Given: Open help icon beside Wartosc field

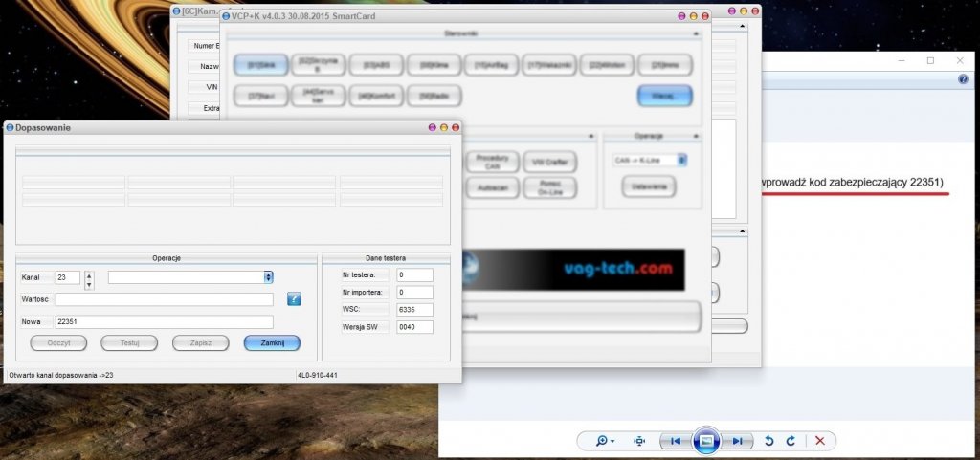Looking at the screenshot, I should [294, 299].
